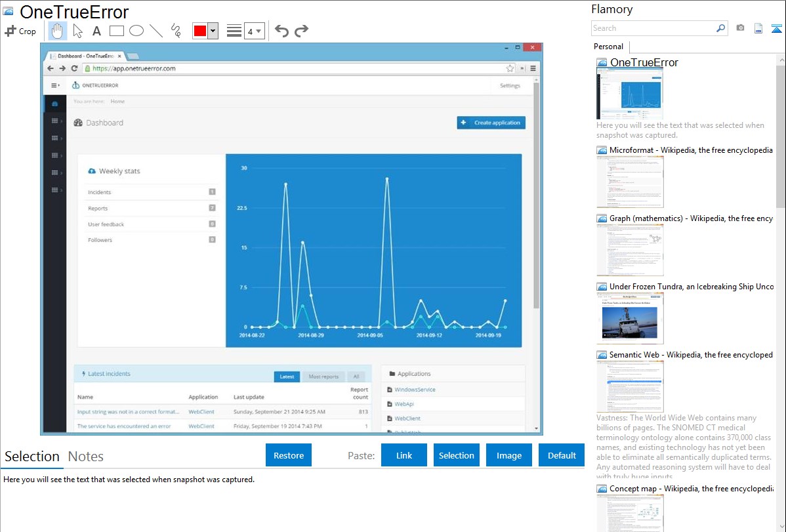The width and height of the screenshot is (786, 532).
Task: Select the text annotation tool
Action: click(x=96, y=31)
